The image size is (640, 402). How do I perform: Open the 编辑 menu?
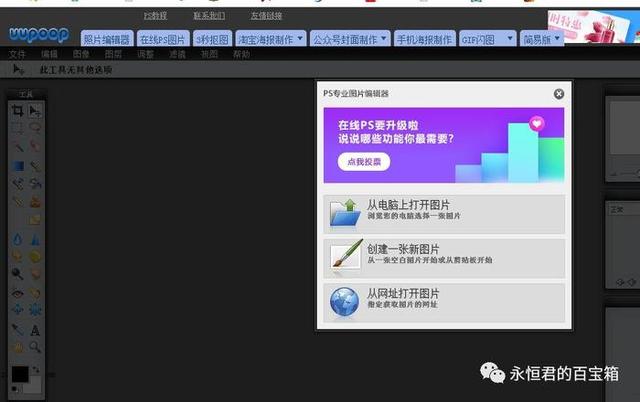coord(49,54)
